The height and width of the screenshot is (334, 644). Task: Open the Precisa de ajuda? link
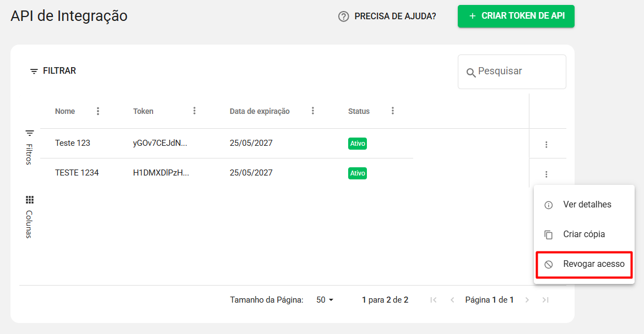[x=395, y=17]
